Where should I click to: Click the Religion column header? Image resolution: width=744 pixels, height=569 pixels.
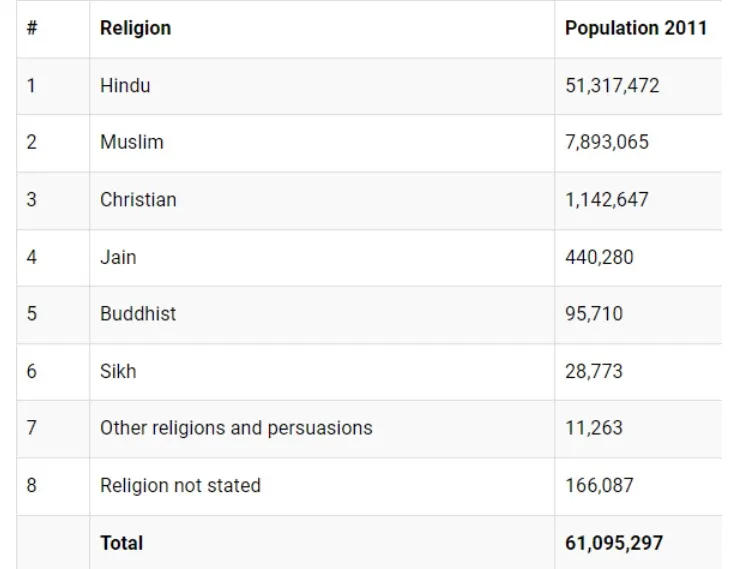coord(135,28)
